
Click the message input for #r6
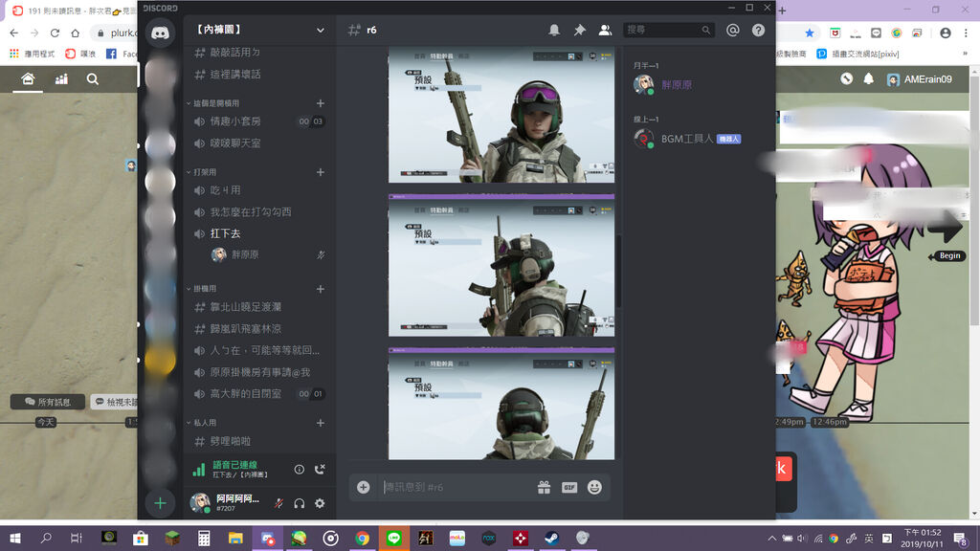[457, 487]
